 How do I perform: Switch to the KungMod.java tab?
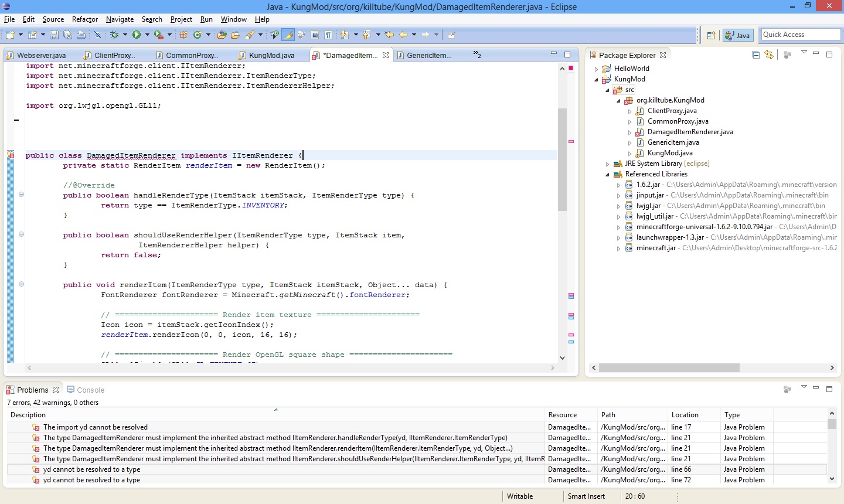coord(267,55)
